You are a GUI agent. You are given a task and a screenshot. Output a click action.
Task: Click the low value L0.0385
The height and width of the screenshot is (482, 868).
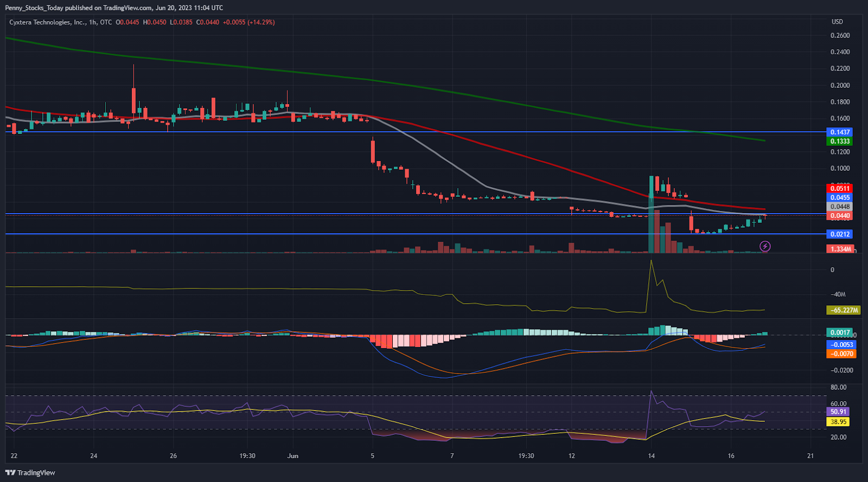pos(181,22)
